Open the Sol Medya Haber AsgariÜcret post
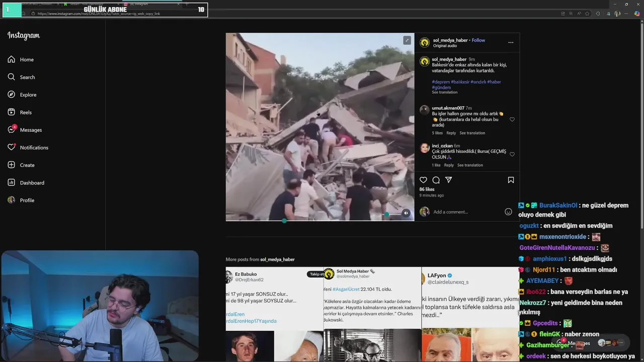Image resolution: width=644 pixels, height=362 pixels. tap(372, 314)
